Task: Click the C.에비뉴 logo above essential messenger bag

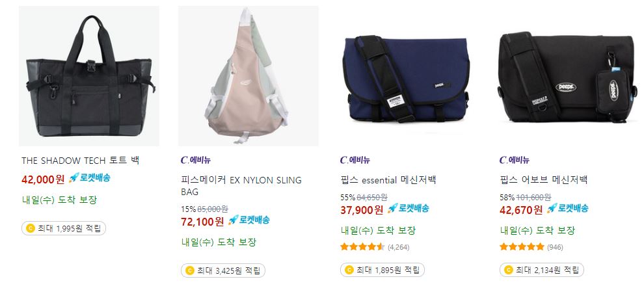Action: [x=355, y=160]
